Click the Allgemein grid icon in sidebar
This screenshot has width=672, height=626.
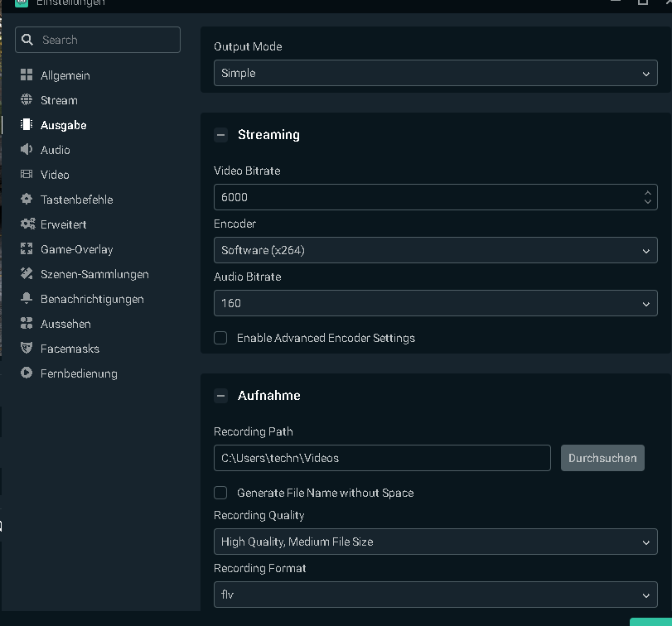[27, 75]
